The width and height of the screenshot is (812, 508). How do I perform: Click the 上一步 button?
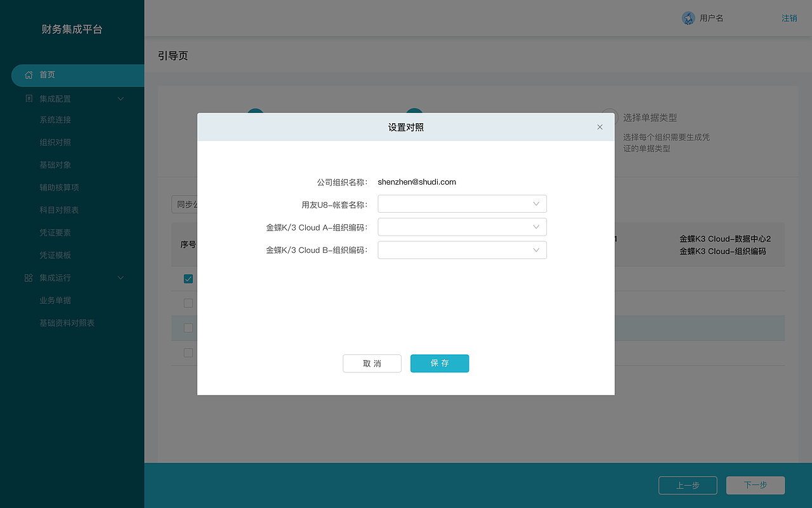tap(688, 485)
